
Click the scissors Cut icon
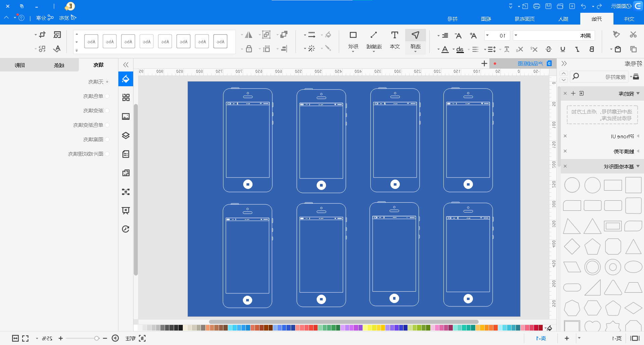(633, 35)
